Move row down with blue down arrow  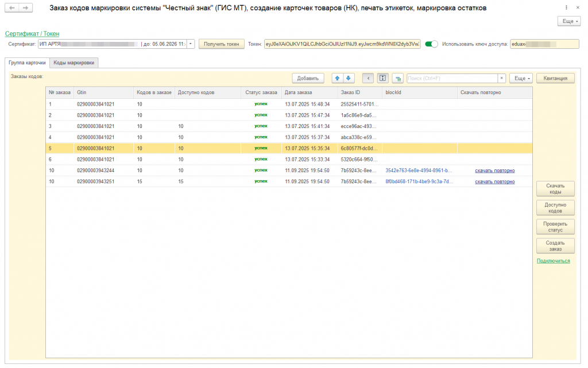(x=348, y=78)
